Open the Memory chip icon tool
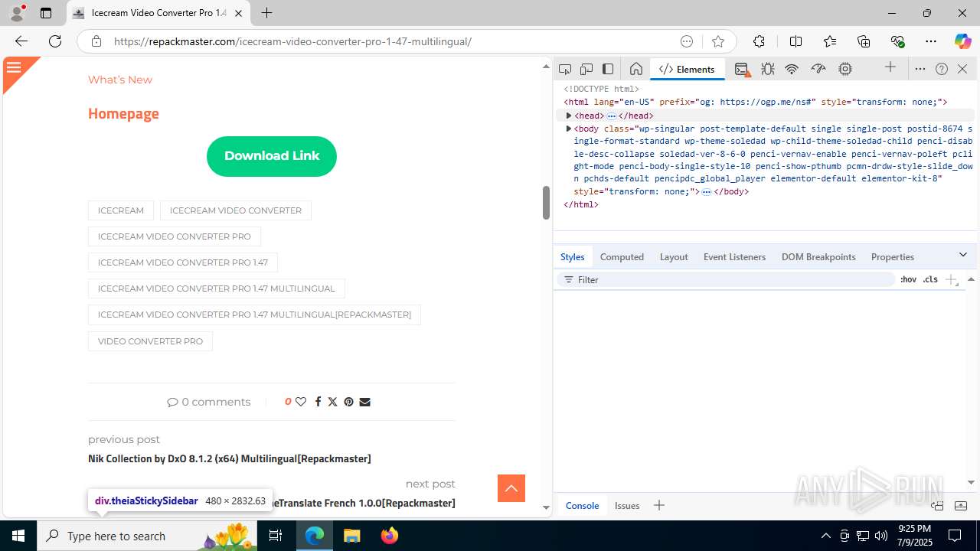The width and height of the screenshot is (980, 551). (x=845, y=69)
